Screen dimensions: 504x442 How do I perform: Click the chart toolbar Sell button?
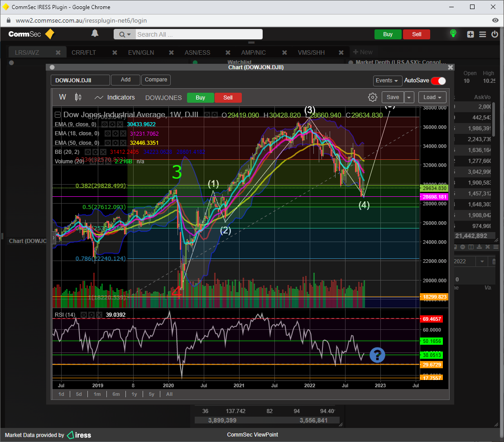point(228,98)
